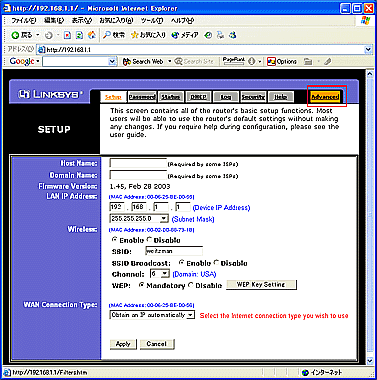Open the Help (ヘルプ) menu

point(182,21)
